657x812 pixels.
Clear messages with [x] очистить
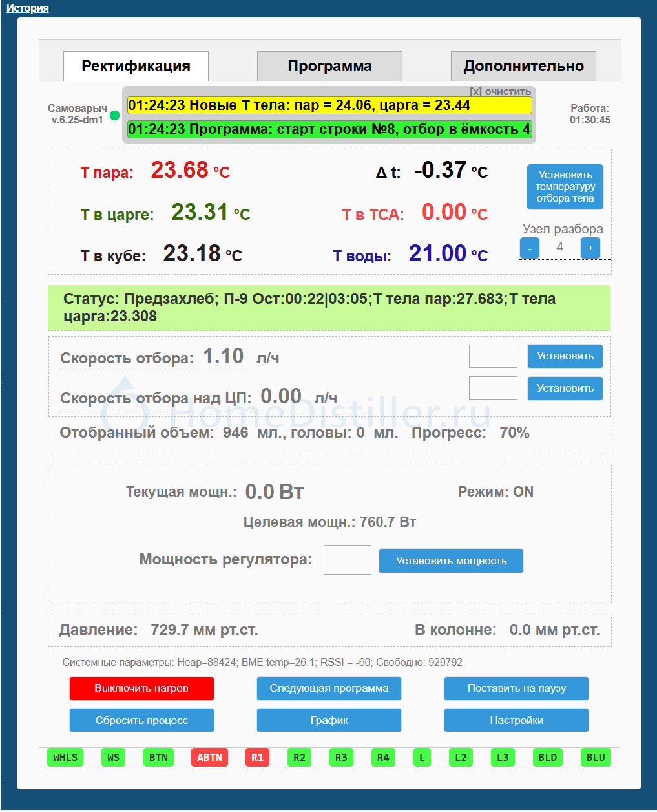coord(500,92)
